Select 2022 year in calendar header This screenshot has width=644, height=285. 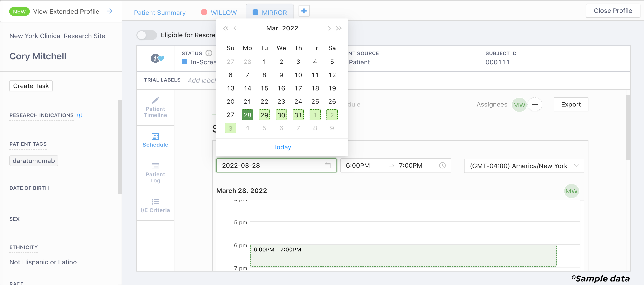tap(290, 28)
